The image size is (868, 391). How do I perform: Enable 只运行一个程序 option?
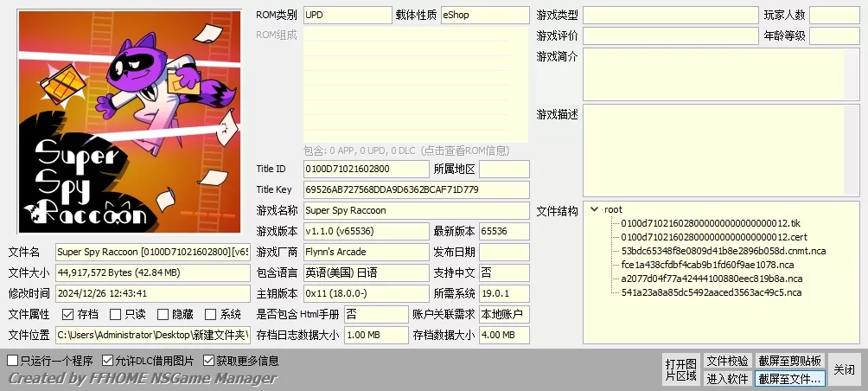(x=13, y=361)
